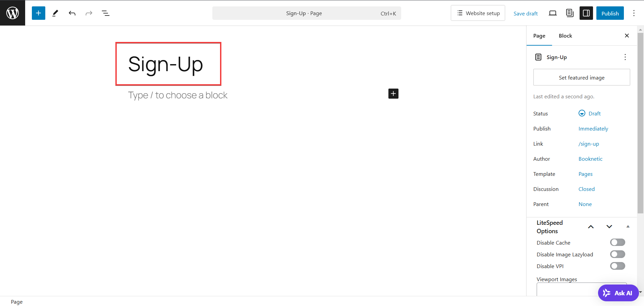Click the Save draft link
Screen dimensions: 644x306
[x=526, y=13]
